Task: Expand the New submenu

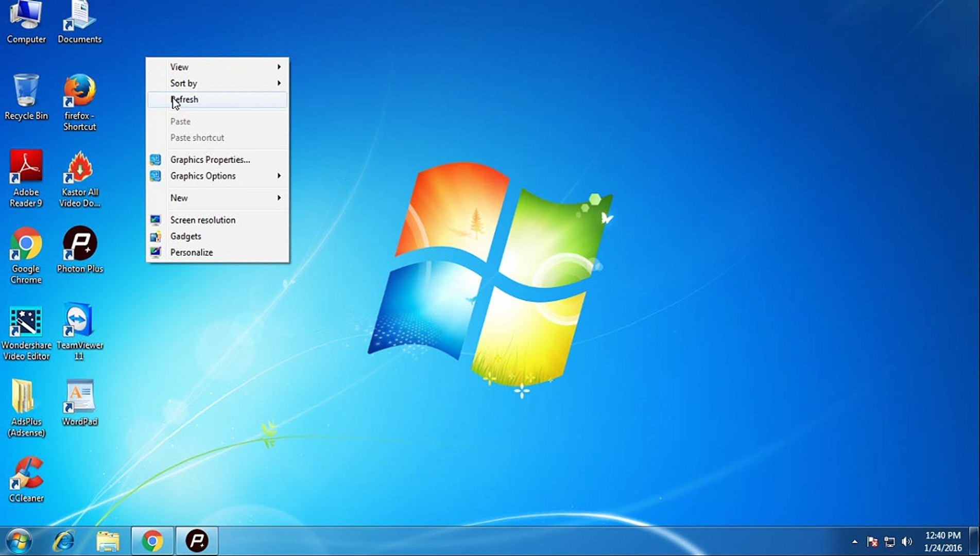Action: [217, 198]
